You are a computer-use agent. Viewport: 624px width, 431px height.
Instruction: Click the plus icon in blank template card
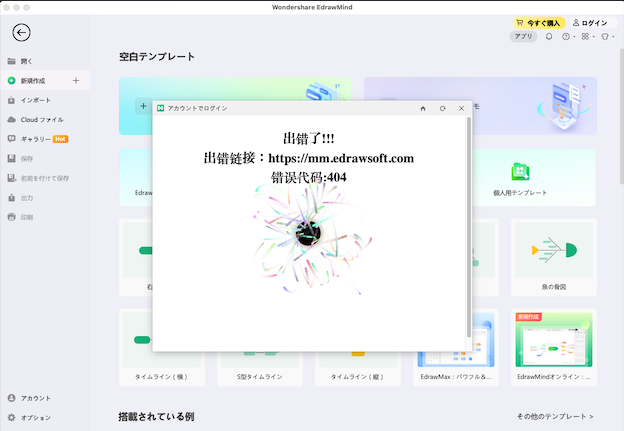pyautogui.click(x=143, y=106)
